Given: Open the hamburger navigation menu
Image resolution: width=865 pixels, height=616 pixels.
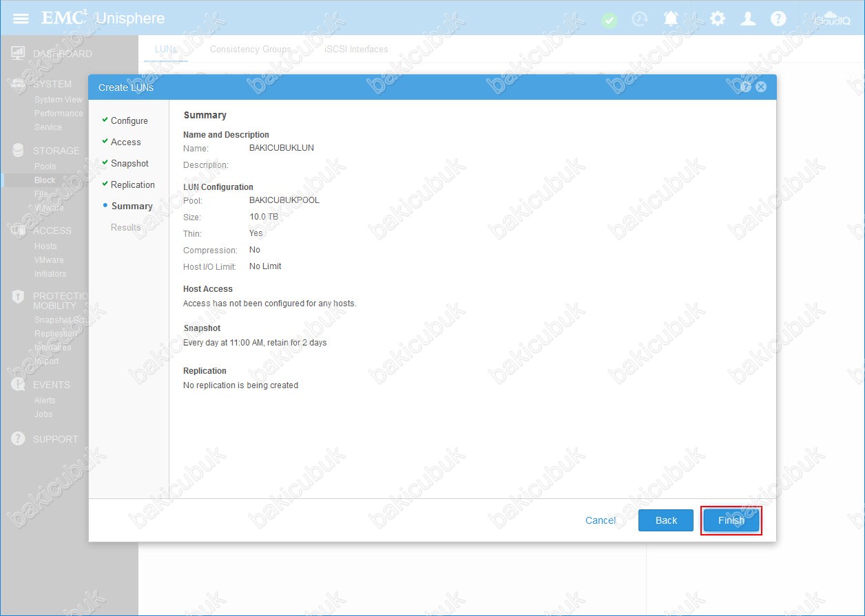Looking at the screenshot, I should [x=21, y=18].
